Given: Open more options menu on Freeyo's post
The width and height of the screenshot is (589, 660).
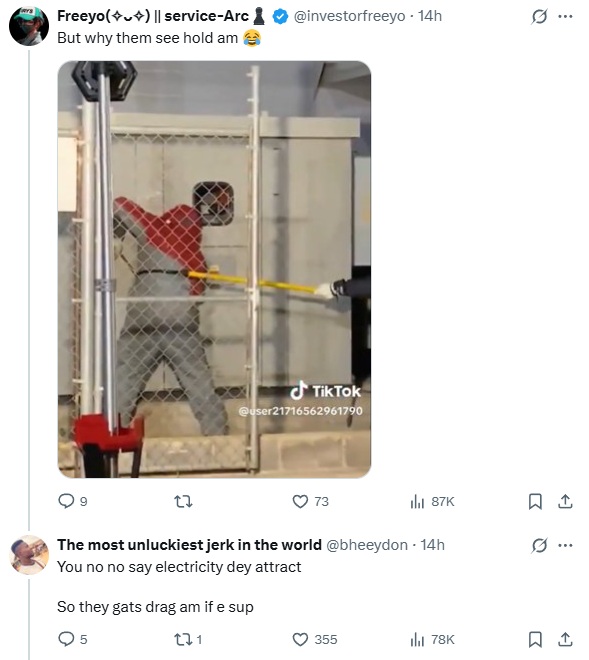Looking at the screenshot, I should pos(565,16).
